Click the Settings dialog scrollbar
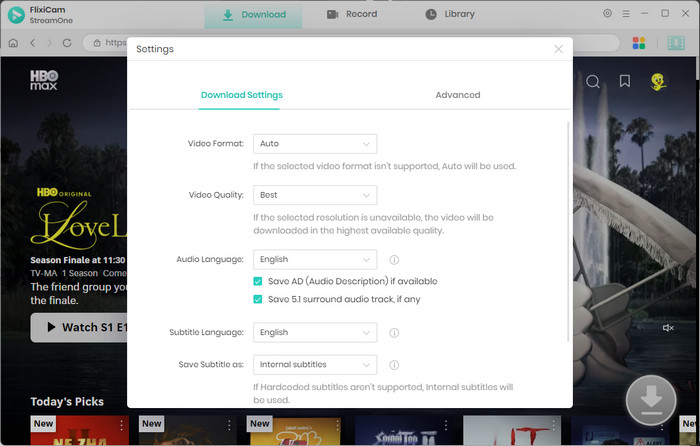The image size is (700, 446). pos(568,231)
